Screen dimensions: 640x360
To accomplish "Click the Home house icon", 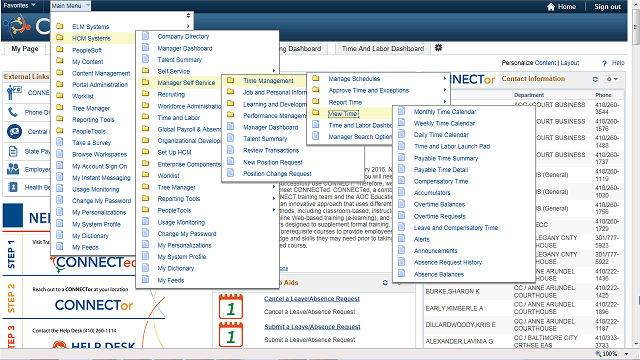I will [551, 7].
